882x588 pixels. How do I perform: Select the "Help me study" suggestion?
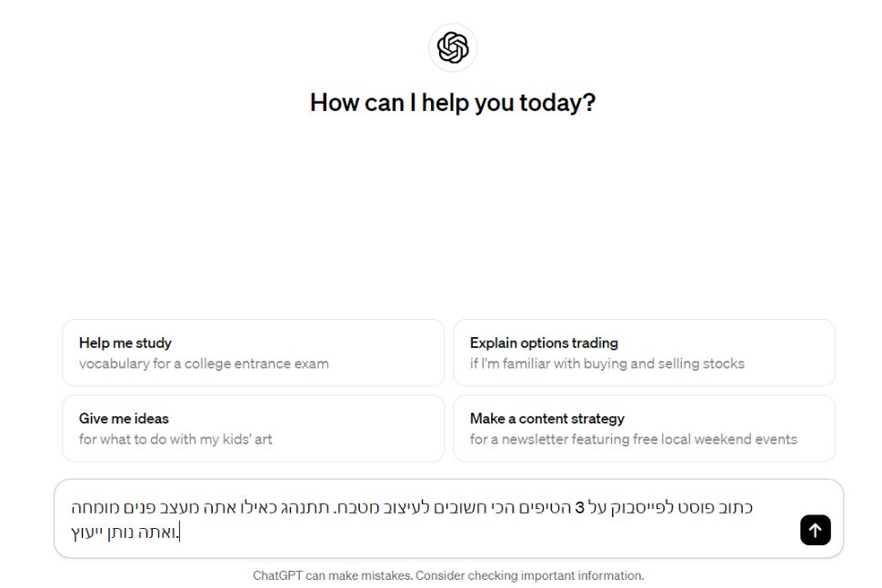(x=253, y=353)
